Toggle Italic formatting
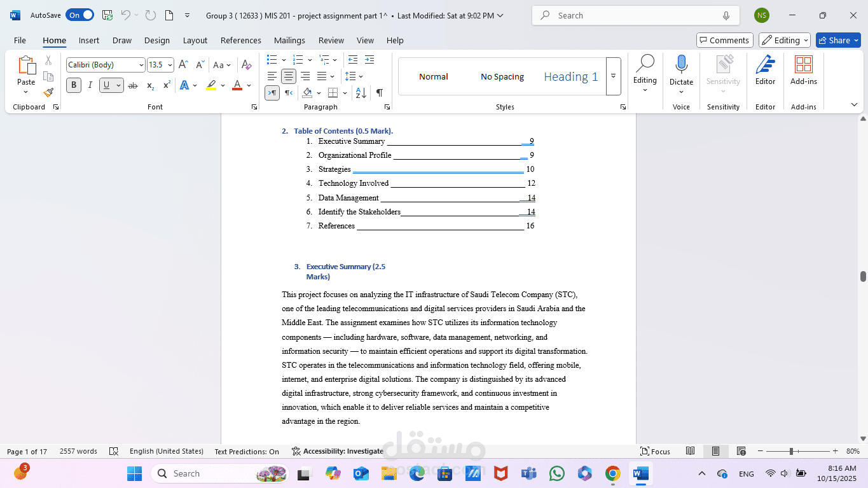This screenshot has height=488, width=868. pyautogui.click(x=90, y=85)
